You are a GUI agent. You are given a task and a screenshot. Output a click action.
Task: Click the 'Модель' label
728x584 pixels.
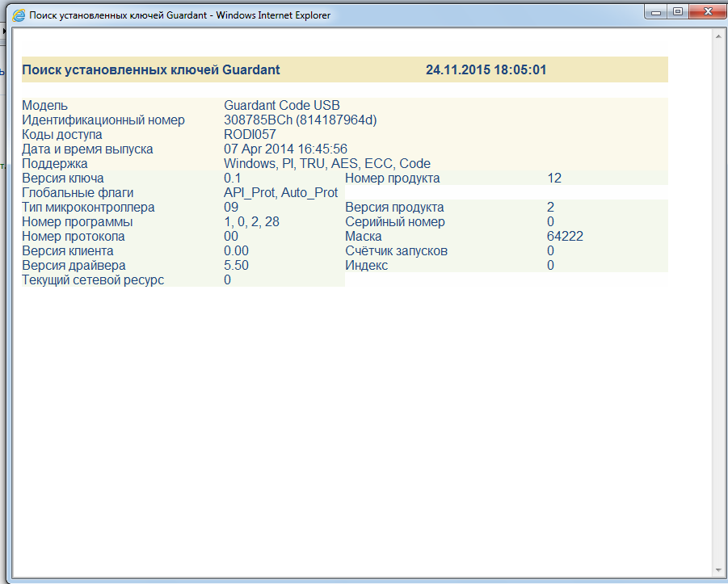point(45,106)
